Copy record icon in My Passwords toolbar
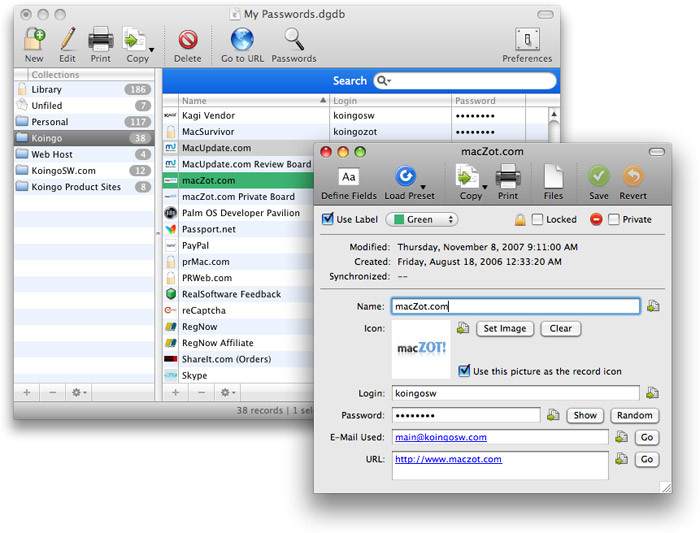Screen dimensions: 700x533 point(134,39)
